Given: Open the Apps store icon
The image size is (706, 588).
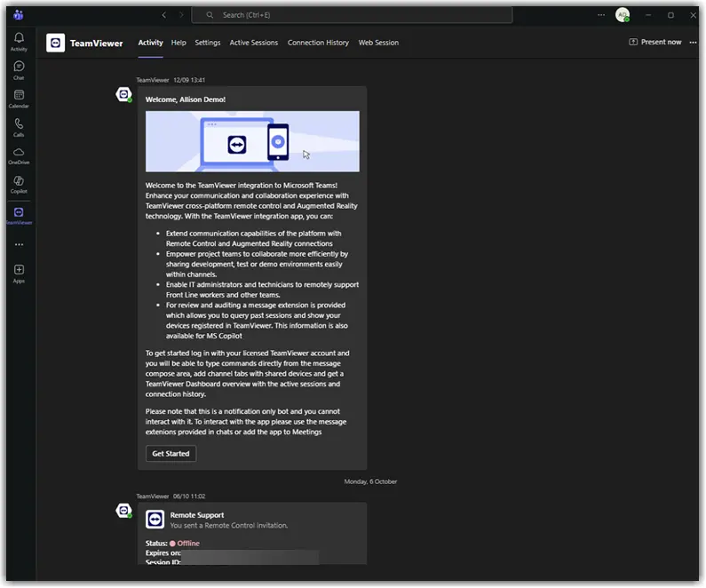Looking at the screenshot, I should pos(19,274).
